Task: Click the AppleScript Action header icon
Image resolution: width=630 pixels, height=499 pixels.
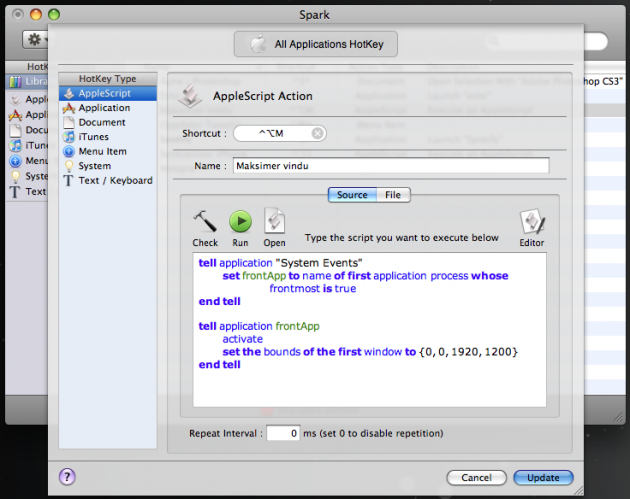Action: [x=190, y=96]
